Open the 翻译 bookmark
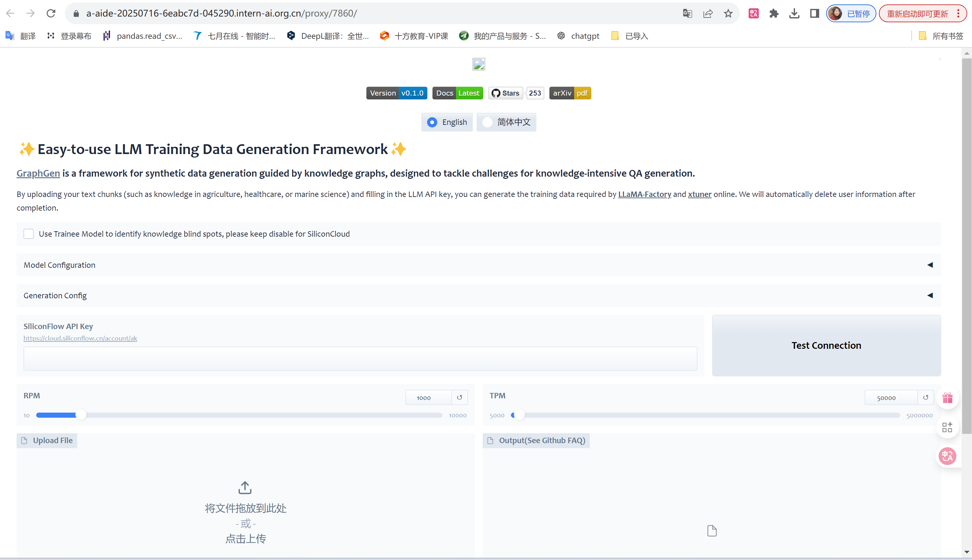 pos(20,36)
